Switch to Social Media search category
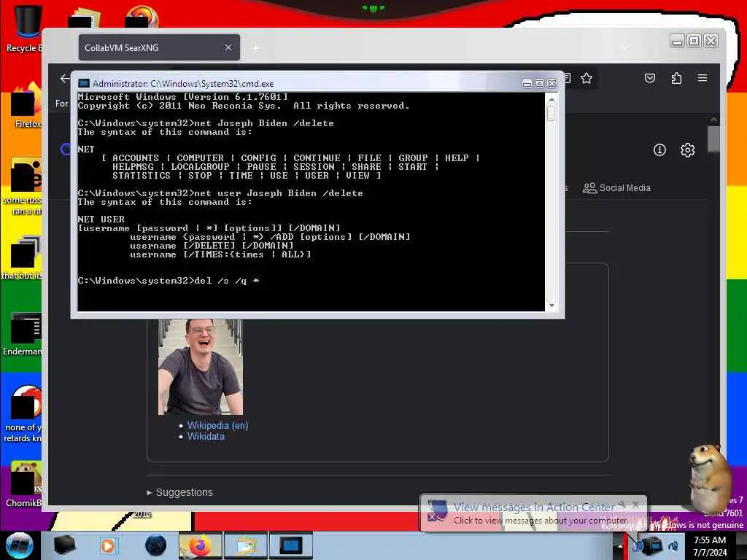Viewport: 747px width, 560px height. [x=616, y=187]
